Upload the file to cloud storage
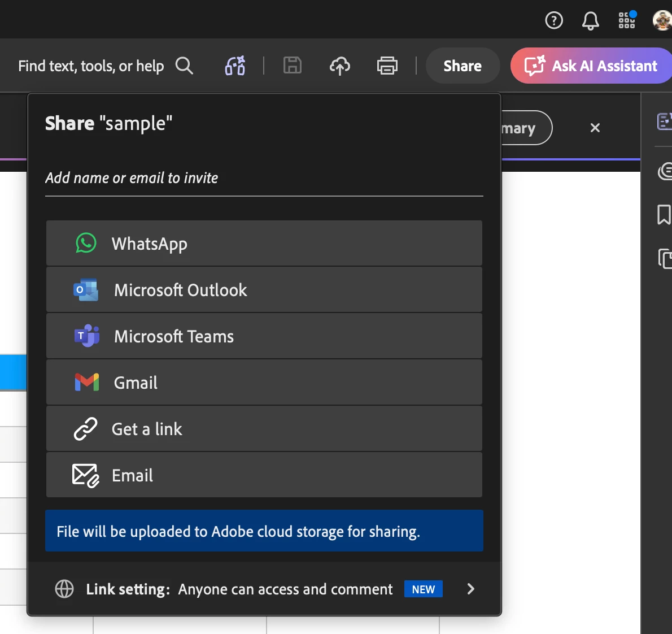 [340, 66]
